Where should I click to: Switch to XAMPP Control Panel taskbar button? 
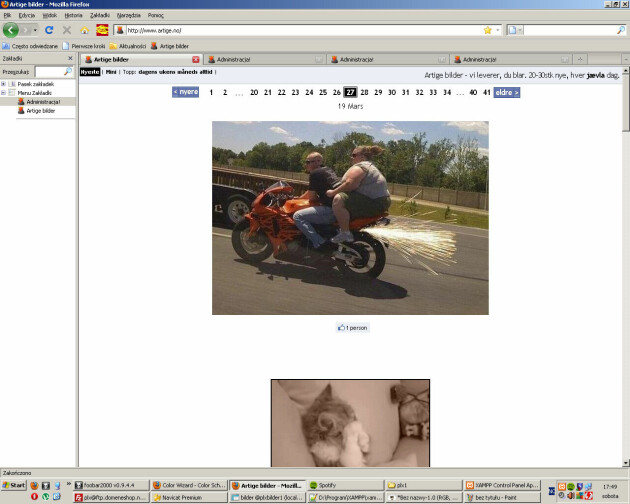(502, 485)
